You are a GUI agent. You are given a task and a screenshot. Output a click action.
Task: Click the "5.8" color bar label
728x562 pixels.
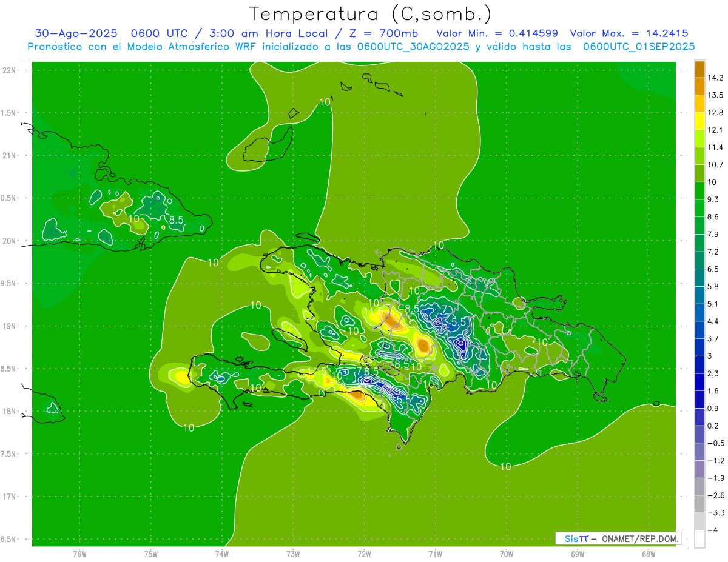click(x=713, y=287)
